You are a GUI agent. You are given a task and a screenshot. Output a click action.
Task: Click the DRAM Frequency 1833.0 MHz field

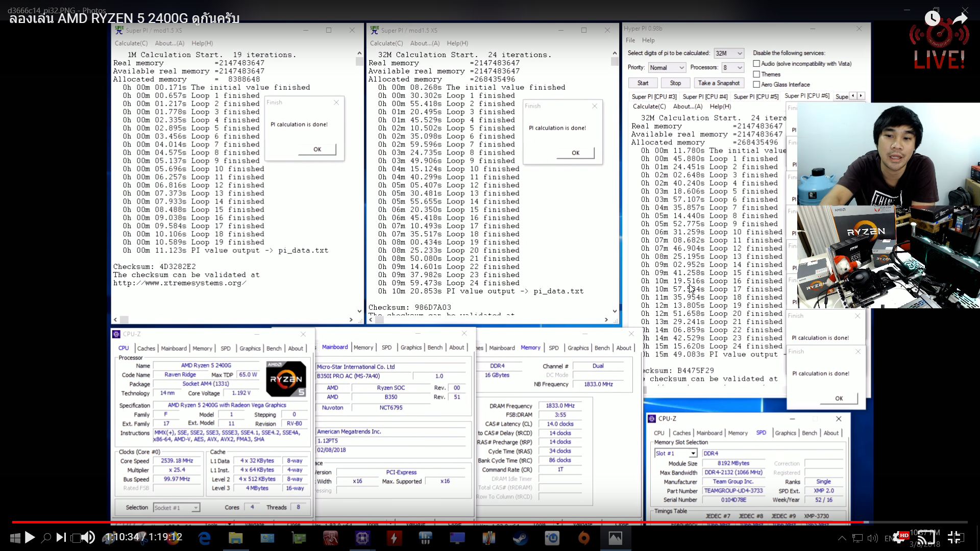tap(560, 406)
